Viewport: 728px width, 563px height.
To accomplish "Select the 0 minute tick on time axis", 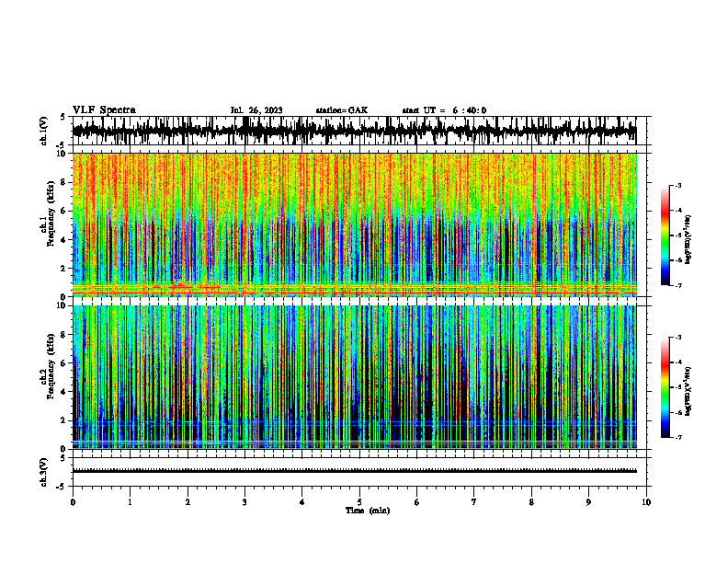I will tap(73, 502).
